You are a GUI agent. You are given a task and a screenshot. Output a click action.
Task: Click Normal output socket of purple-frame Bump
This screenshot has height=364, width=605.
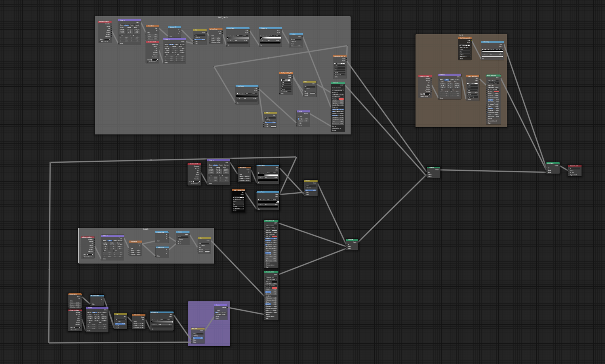tap(227, 307)
